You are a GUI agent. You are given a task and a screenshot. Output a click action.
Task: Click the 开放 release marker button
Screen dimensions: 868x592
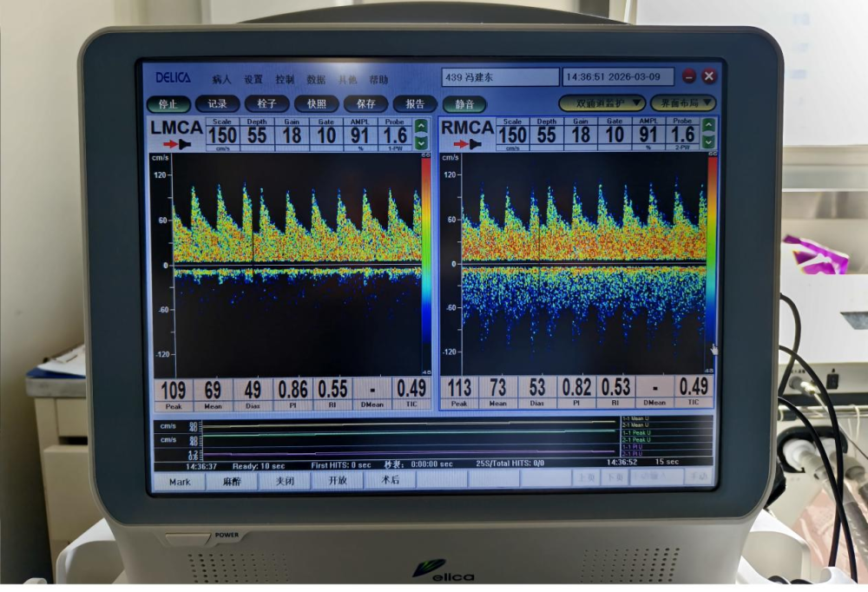[337, 480]
